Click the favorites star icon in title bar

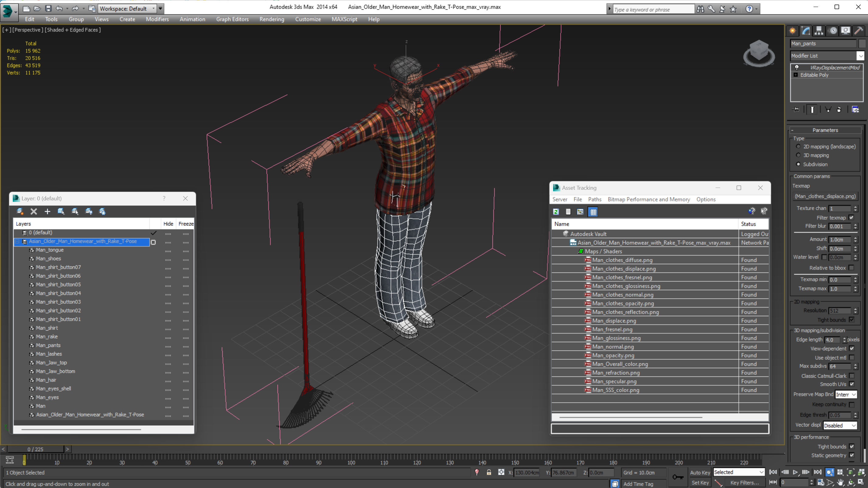(733, 9)
